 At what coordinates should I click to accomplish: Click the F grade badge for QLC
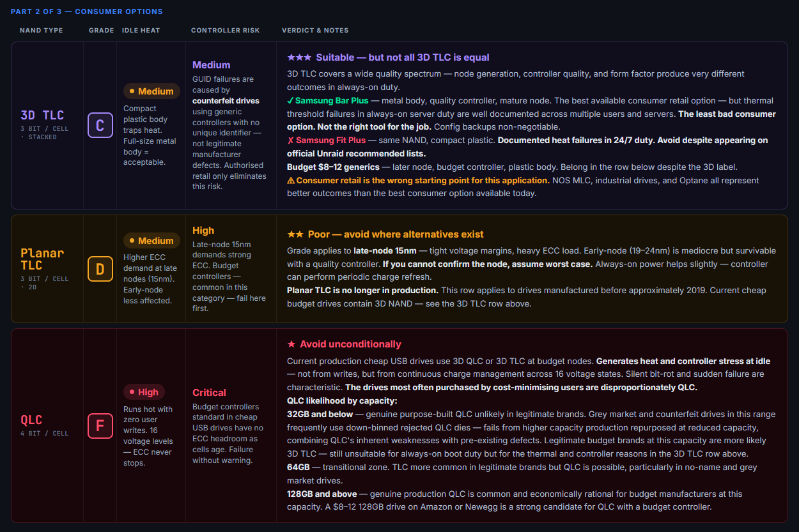tap(100, 425)
